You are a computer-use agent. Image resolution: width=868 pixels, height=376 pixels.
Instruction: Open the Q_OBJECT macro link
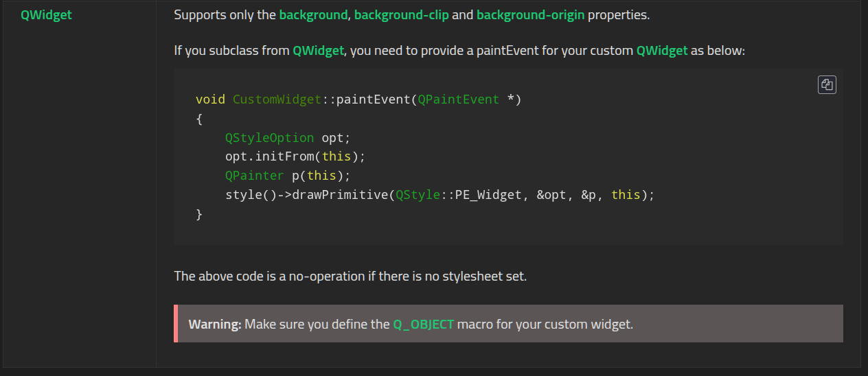423,324
